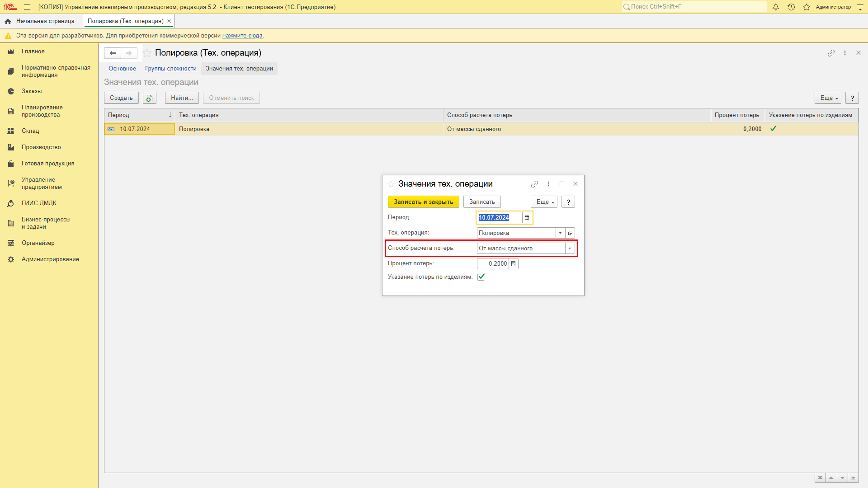868x488 pixels.
Task: Click Создать button
Action: pos(121,98)
